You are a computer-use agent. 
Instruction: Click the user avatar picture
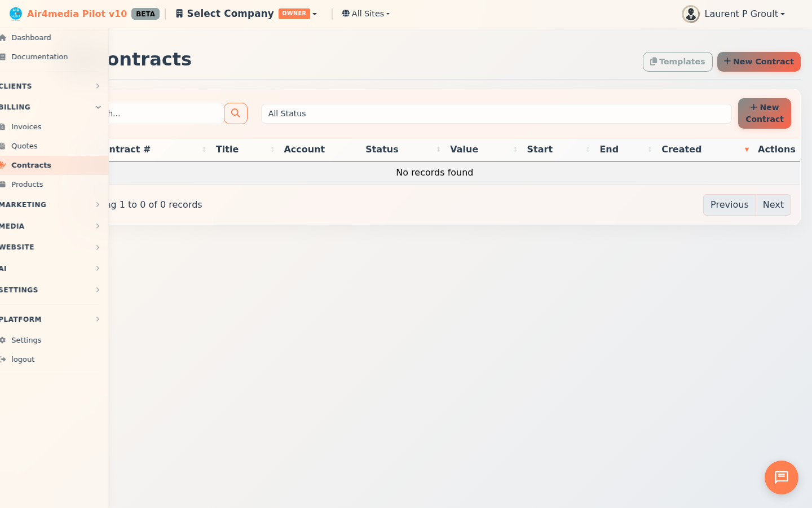pyautogui.click(x=690, y=14)
